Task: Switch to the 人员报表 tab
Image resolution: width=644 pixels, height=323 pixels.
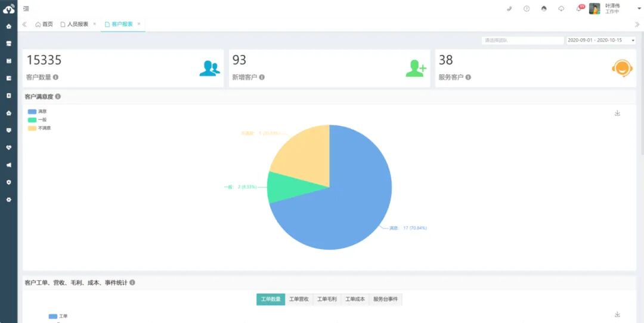Action: pyautogui.click(x=75, y=24)
